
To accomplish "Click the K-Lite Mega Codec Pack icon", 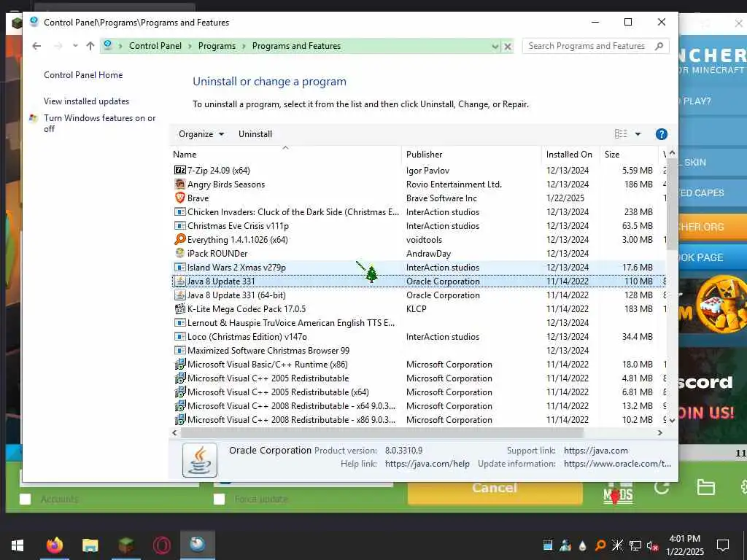I will click(179, 309).
